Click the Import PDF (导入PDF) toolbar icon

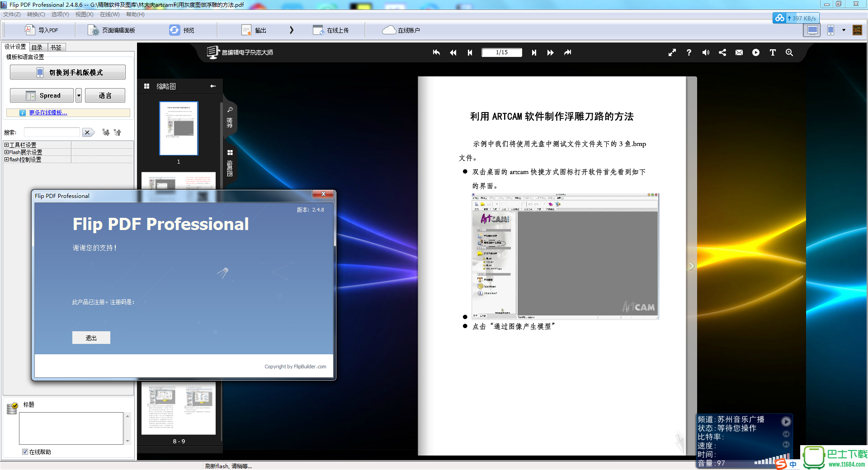[30, 30]
